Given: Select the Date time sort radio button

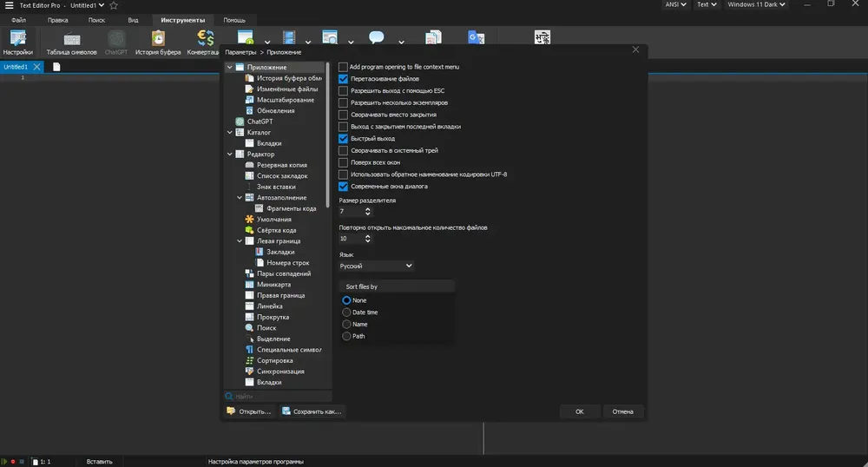Looking at the screenshot, I should point(346,312).
